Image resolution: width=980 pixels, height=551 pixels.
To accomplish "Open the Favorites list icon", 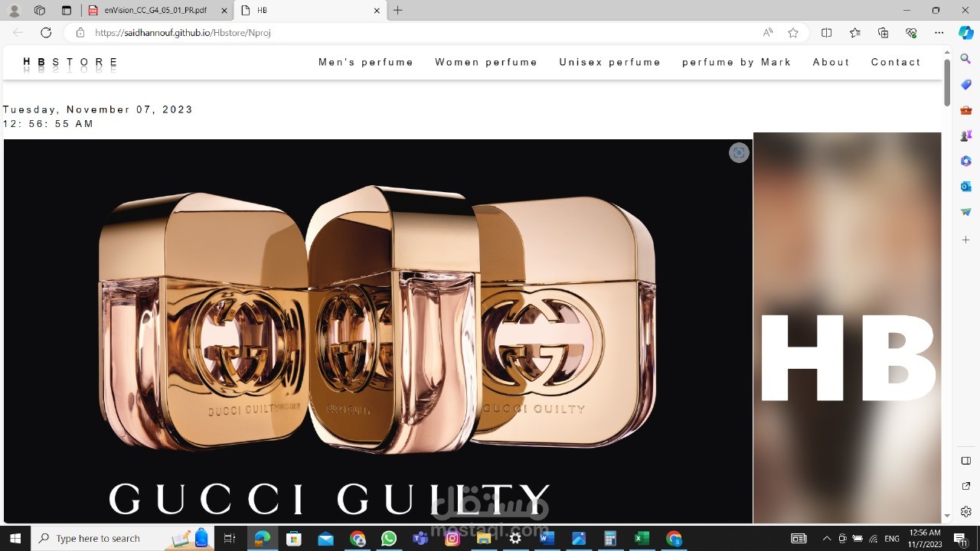I will (x=855, y=33).
